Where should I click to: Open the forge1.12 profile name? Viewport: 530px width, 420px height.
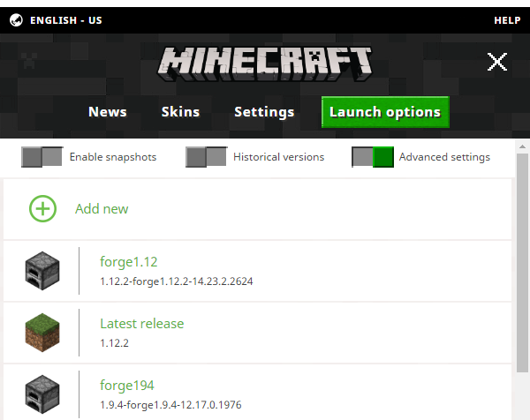[x=129, y=262]
